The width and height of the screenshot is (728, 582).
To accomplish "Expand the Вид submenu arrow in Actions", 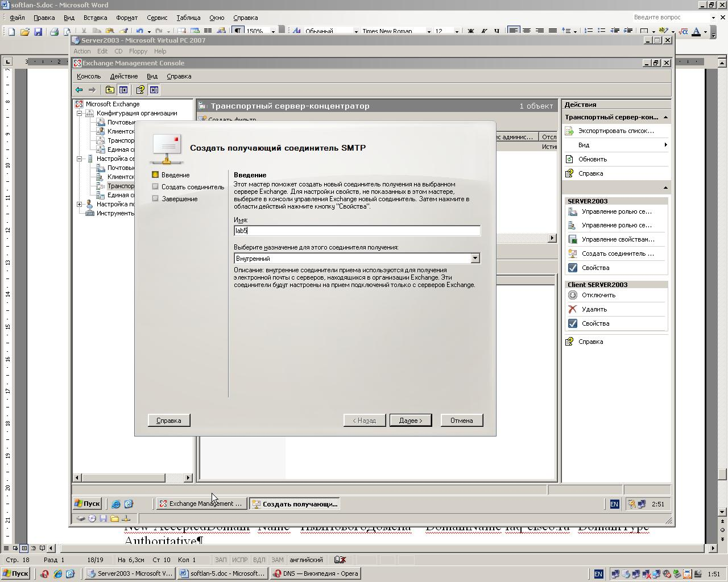I will pos(665,145).
